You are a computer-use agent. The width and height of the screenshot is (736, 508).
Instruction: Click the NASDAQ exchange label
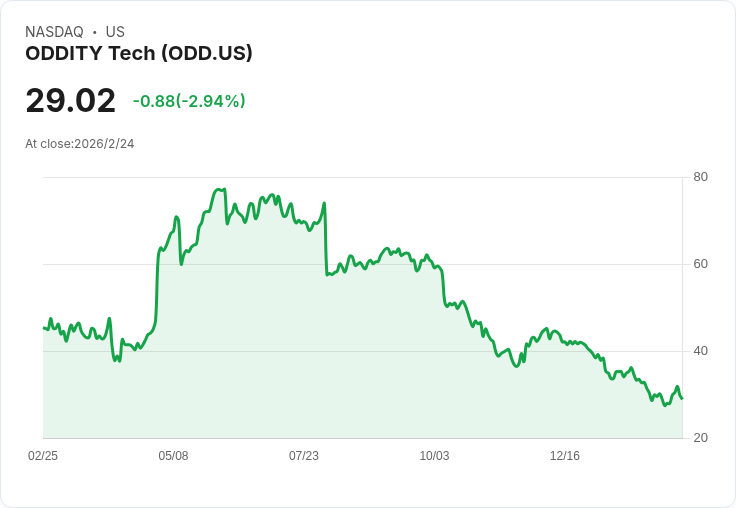(x=54, y=32)
